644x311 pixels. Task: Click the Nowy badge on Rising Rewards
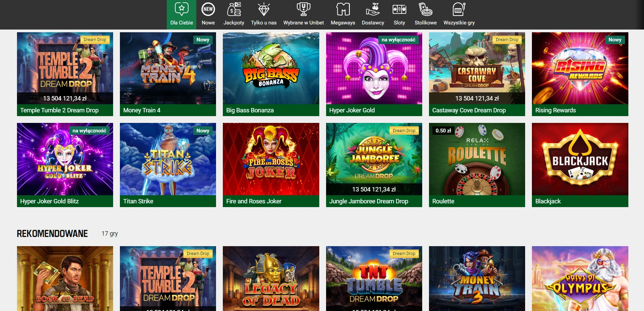pos(615,40)
